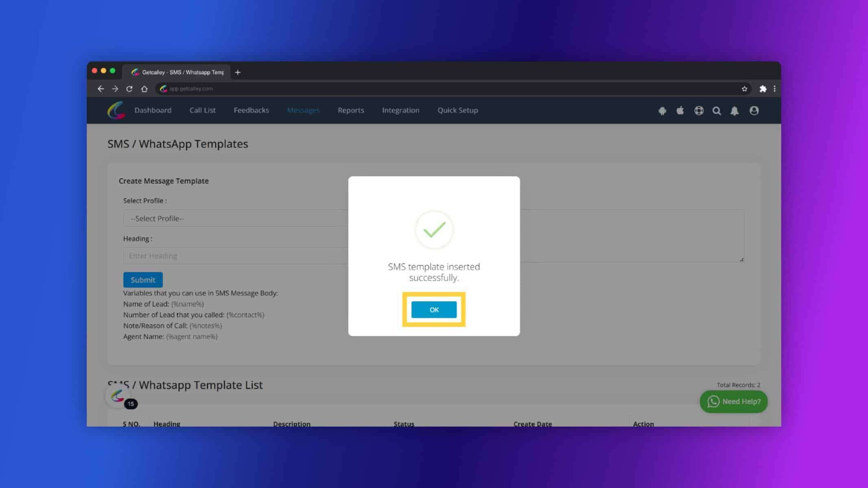The height and width of the screenshot is (488, 868).
Task: Open the Messages tab in navigation
Action: tap(304, 110)
